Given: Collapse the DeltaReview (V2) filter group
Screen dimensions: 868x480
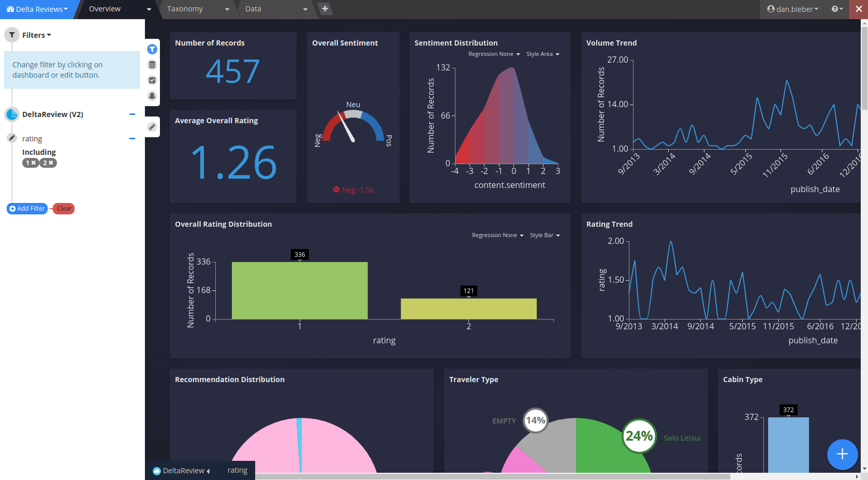Looking at the screenshot, I should pyautogui.click(x=133, y=114).
